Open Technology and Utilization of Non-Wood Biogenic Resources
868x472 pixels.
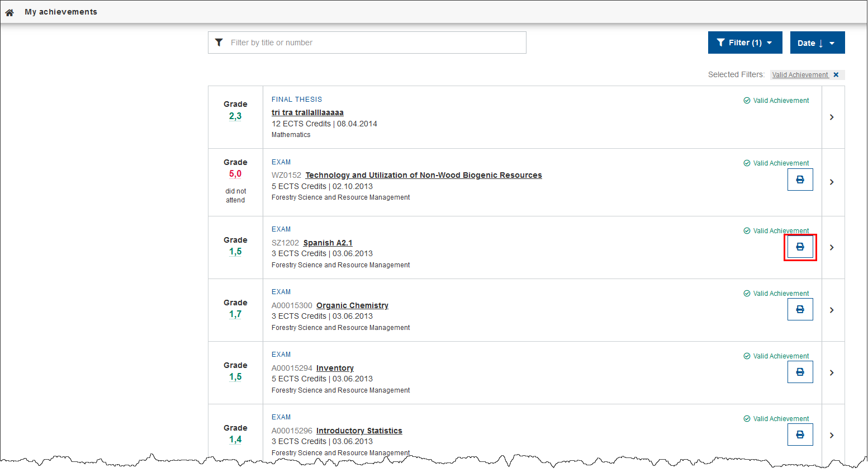(423, 175)
